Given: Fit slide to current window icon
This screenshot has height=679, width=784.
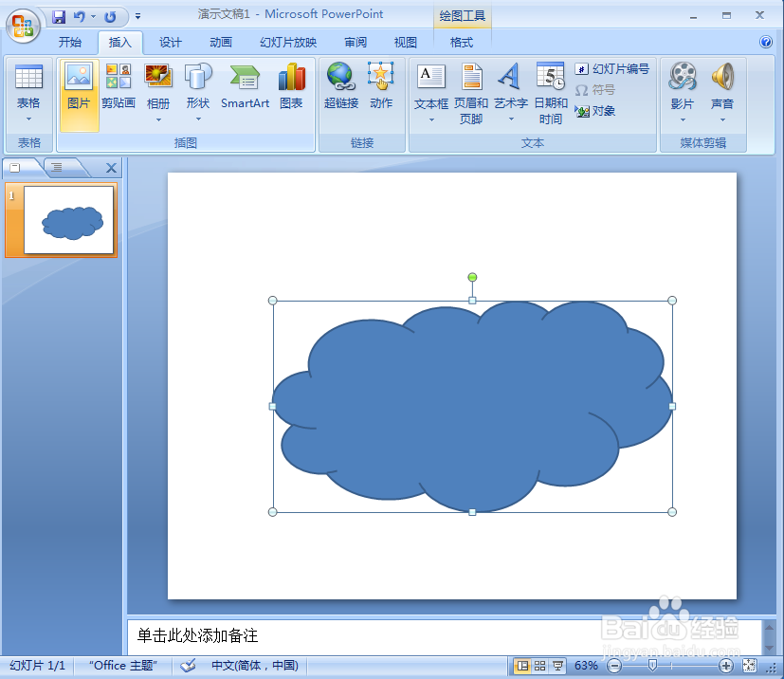Looking at the screenshot, I should point(750,666).
